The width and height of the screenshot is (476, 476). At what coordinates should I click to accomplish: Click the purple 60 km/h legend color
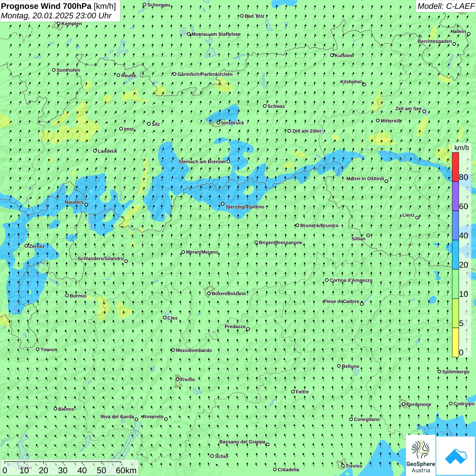click(455, 196)
